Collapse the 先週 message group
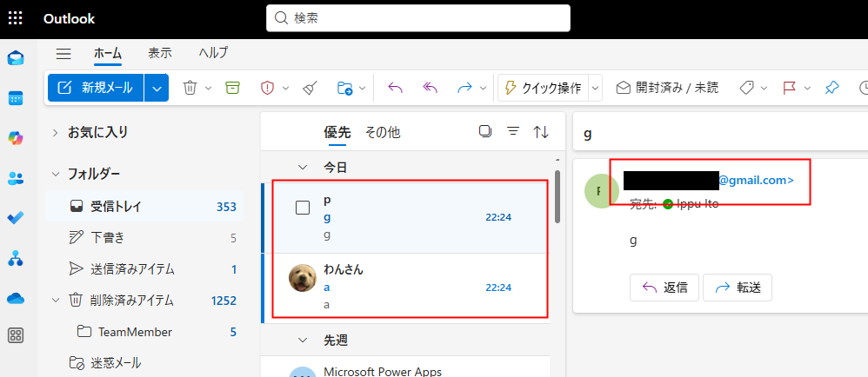The width and height of the screenshot is (868, 377). 303,341
